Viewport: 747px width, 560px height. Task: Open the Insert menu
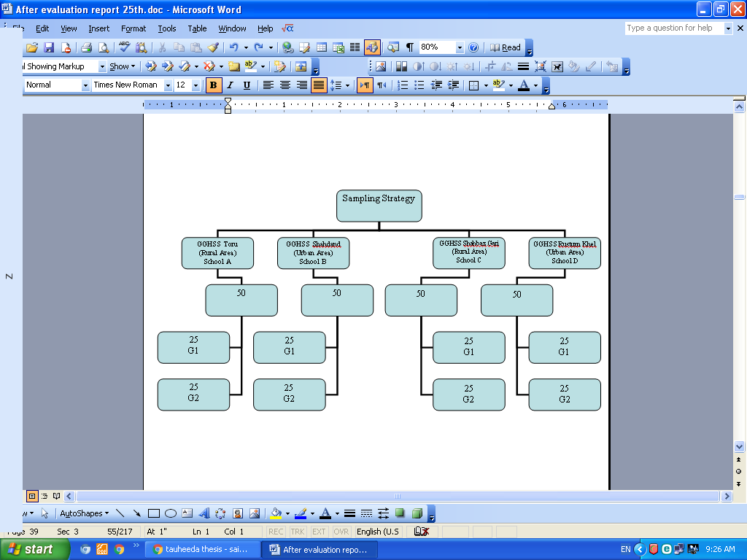tap(98, 28)
